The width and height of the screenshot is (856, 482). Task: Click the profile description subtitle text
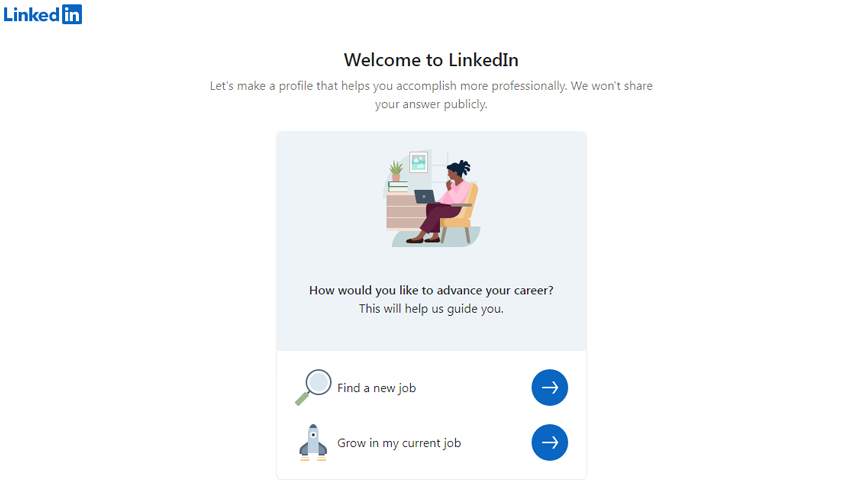[x=431, y=94]
